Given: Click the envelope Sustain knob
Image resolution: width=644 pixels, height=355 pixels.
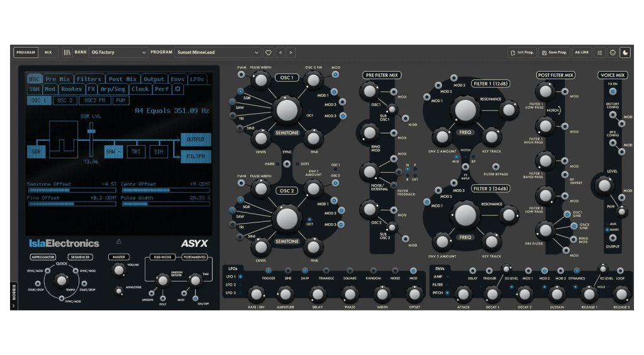Looking at the screenshot, I should point(557,294).
